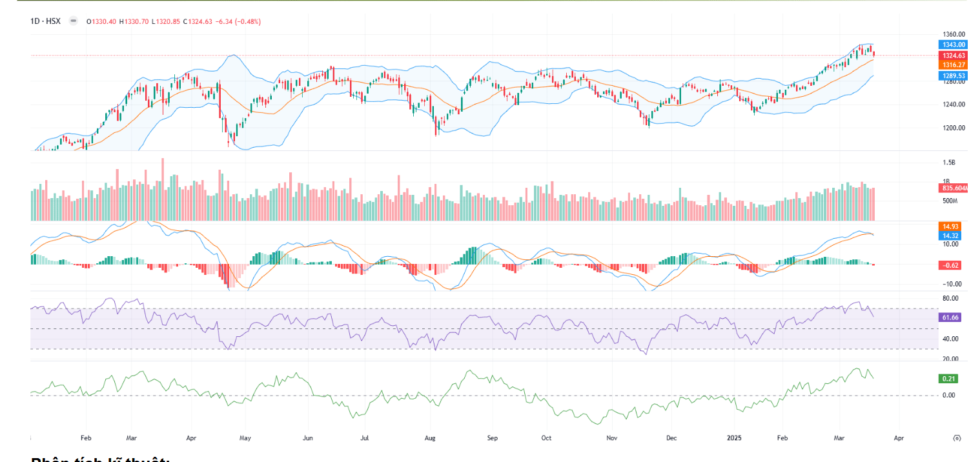Screen dimensions: 980x462
Task: Click the Dec label on time axis
Action: (x=671, y=438)
